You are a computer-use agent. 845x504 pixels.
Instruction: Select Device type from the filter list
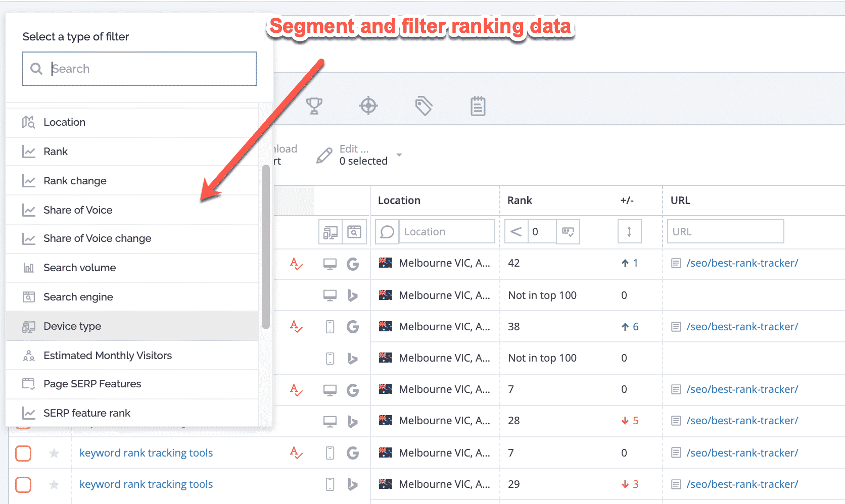coord(72,326)
